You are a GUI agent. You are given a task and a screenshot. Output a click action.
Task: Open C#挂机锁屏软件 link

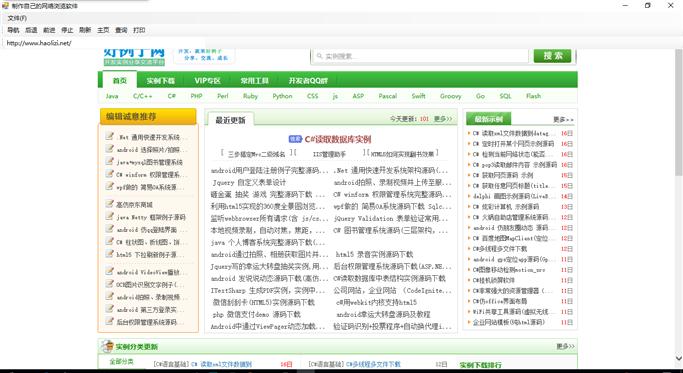tap(494, 280)
